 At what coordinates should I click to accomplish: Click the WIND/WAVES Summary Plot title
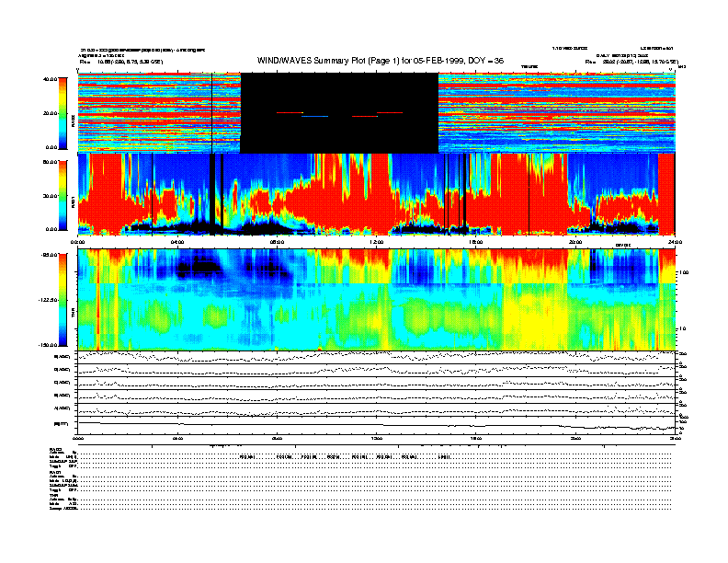click(381, 61)
